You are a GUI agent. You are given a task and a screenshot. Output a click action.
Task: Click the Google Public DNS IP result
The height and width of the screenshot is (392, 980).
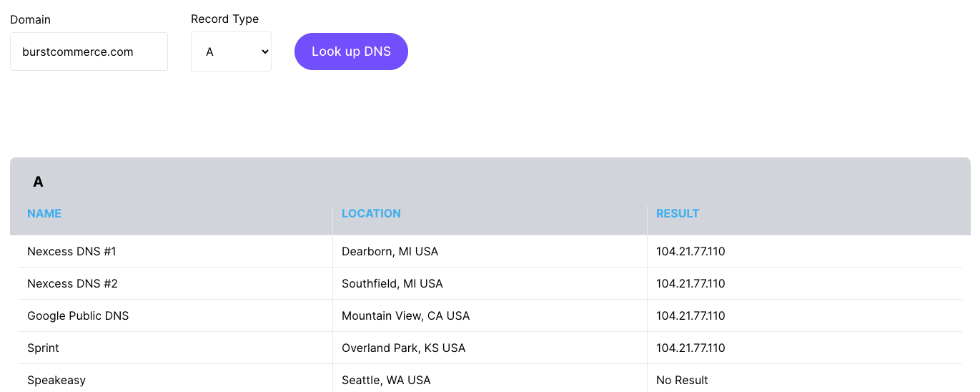[691, 315]
